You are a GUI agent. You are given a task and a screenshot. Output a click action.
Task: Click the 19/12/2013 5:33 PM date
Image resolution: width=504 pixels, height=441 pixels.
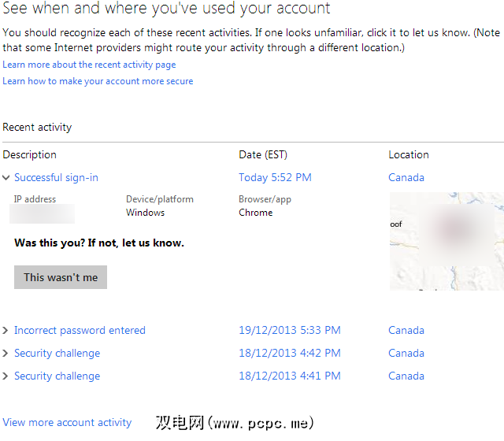click(x=290, y=331)
